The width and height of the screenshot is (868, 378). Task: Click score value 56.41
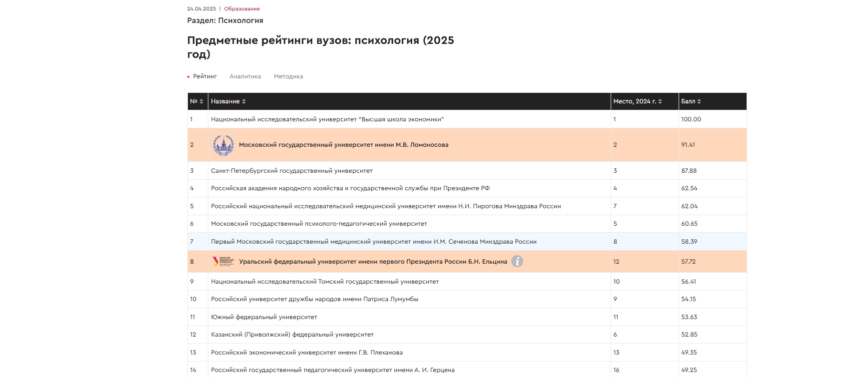coord(689,282)
